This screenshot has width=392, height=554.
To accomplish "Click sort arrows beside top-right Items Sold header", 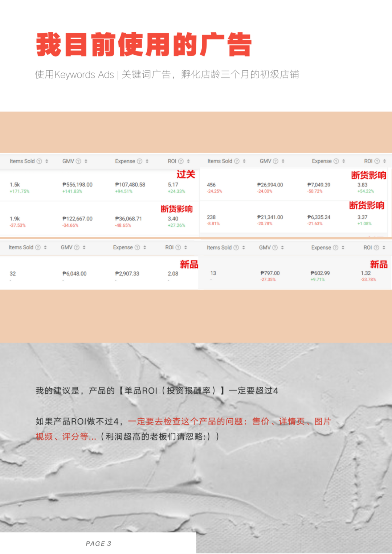I will [245, 161].
